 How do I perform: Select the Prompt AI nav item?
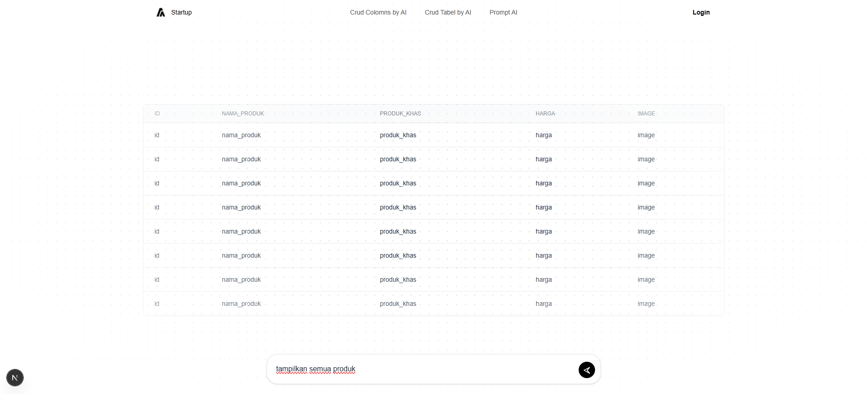pyautogui.click(x=503, y=12)
